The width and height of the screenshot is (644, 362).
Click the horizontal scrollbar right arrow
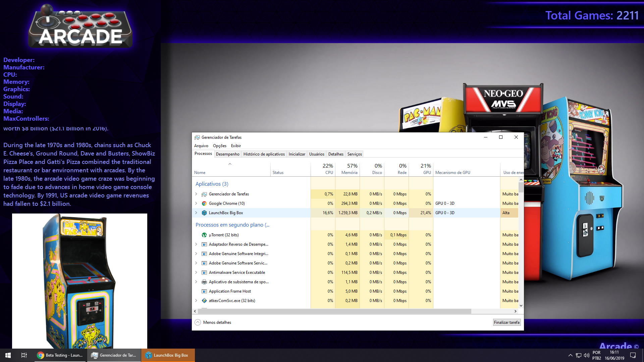coord(516,311)
